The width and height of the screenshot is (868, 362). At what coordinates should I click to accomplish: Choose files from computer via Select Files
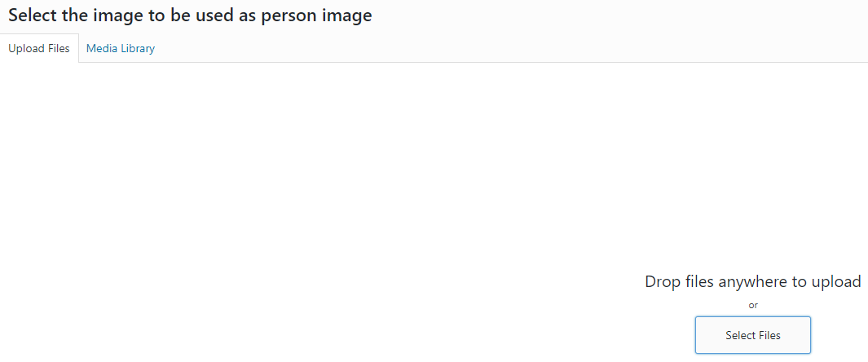click(753, 335)
